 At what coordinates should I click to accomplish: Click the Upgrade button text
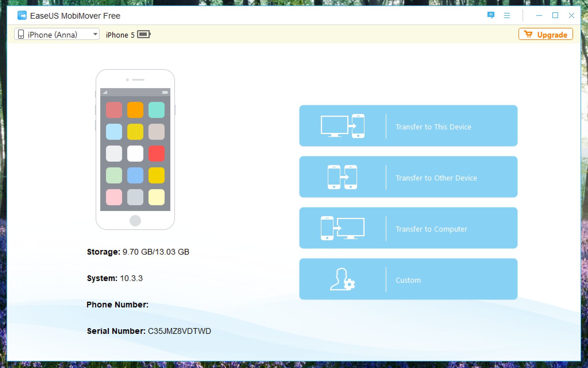pyautogui.click(x=552, y=35)
